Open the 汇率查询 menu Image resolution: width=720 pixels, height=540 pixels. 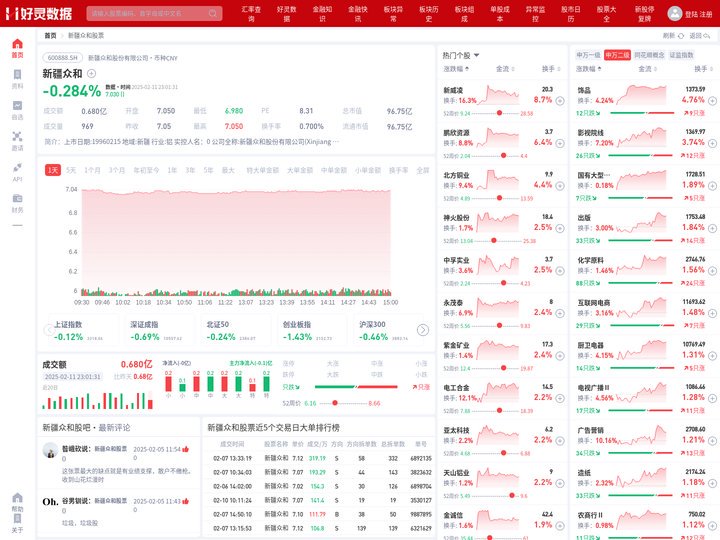(251, 14)
